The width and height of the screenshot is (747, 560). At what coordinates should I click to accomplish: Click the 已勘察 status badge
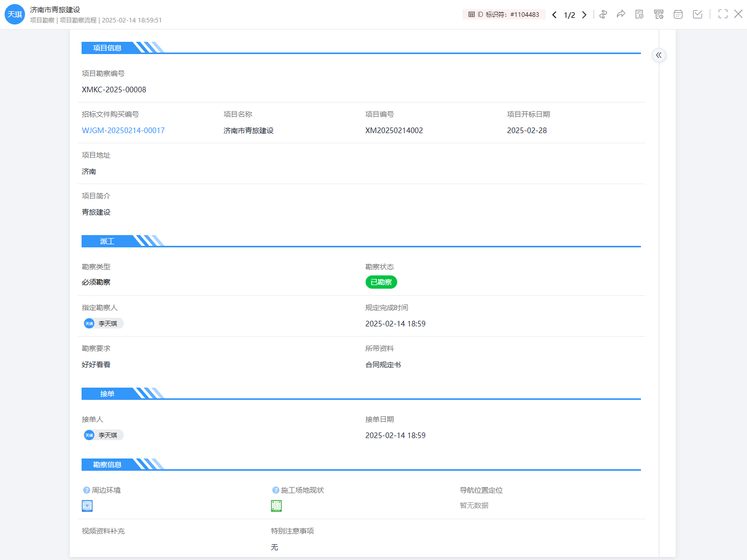point(381,282)
